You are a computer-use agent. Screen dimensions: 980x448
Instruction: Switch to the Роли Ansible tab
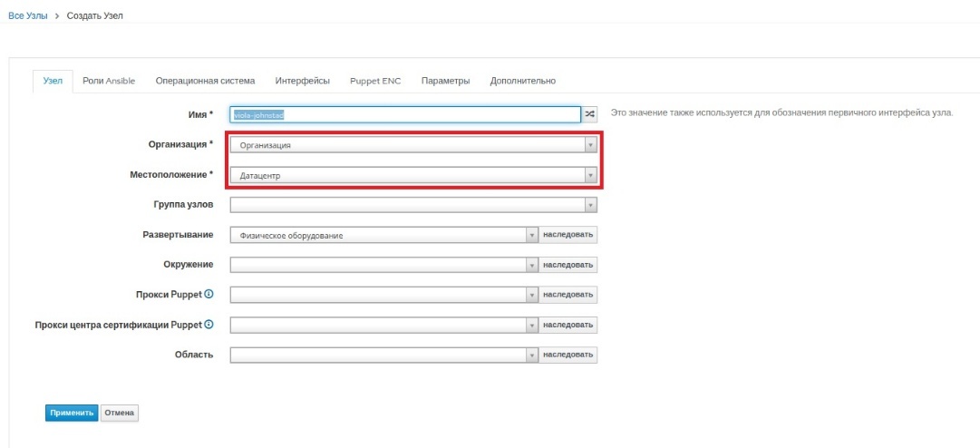point(109,81)
